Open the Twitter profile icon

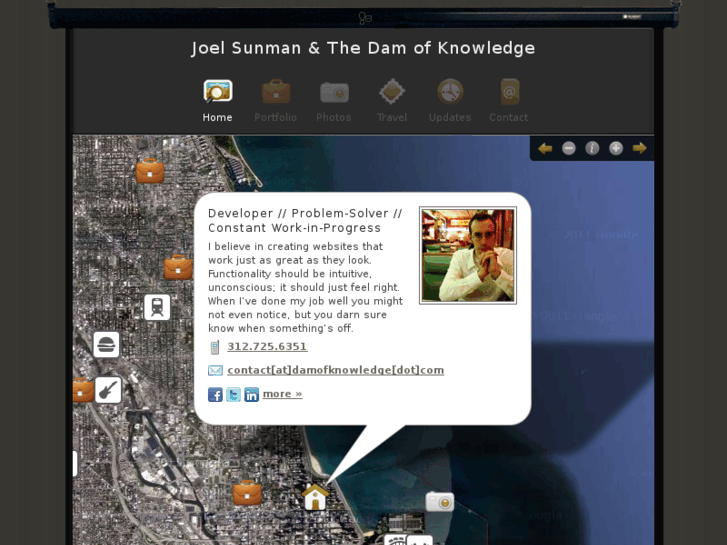coord(234,395)
